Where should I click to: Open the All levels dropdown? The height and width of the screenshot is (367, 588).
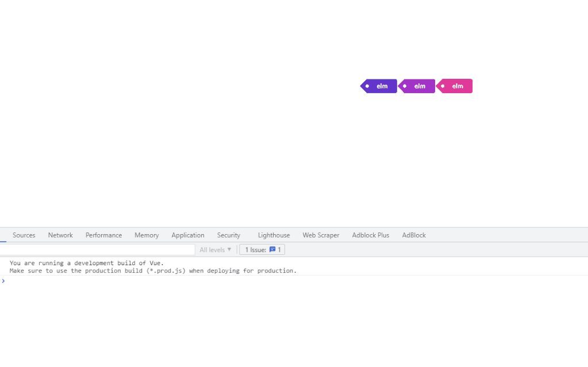tap(212, 249)
